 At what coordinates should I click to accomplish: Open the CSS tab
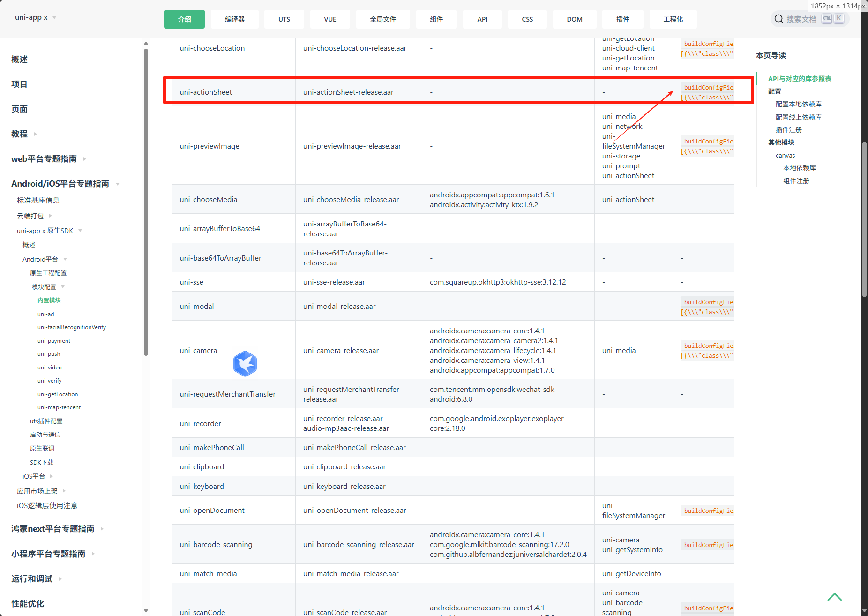point(527,19)
